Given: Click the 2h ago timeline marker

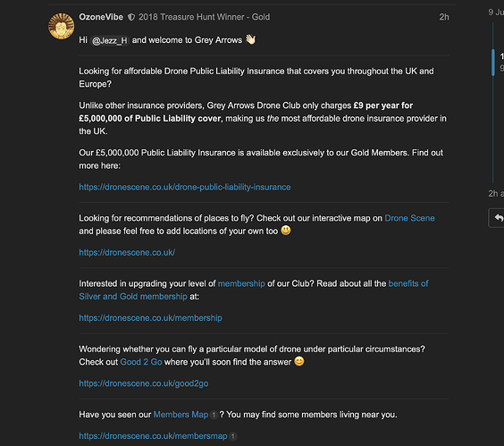Looking at the screenshot, I should pos(496,194).
